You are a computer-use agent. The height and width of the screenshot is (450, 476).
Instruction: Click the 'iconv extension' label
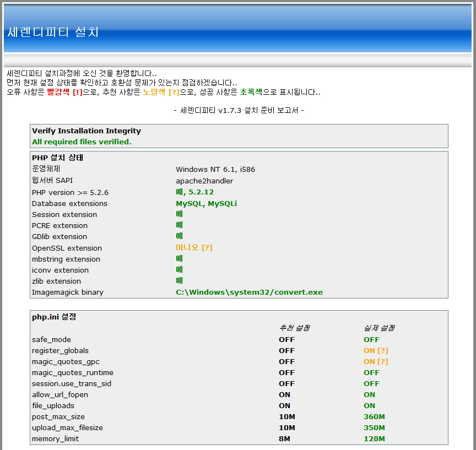tap(60, 270)
